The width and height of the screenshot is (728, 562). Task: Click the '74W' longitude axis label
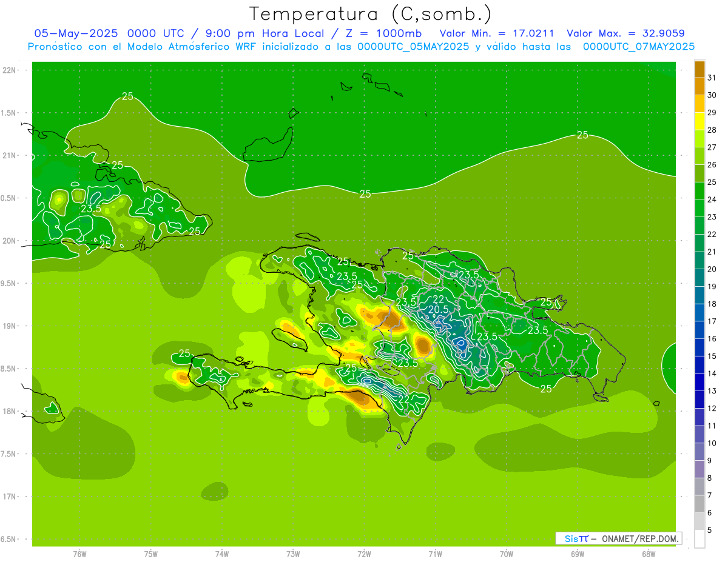(x=222, y=554)
